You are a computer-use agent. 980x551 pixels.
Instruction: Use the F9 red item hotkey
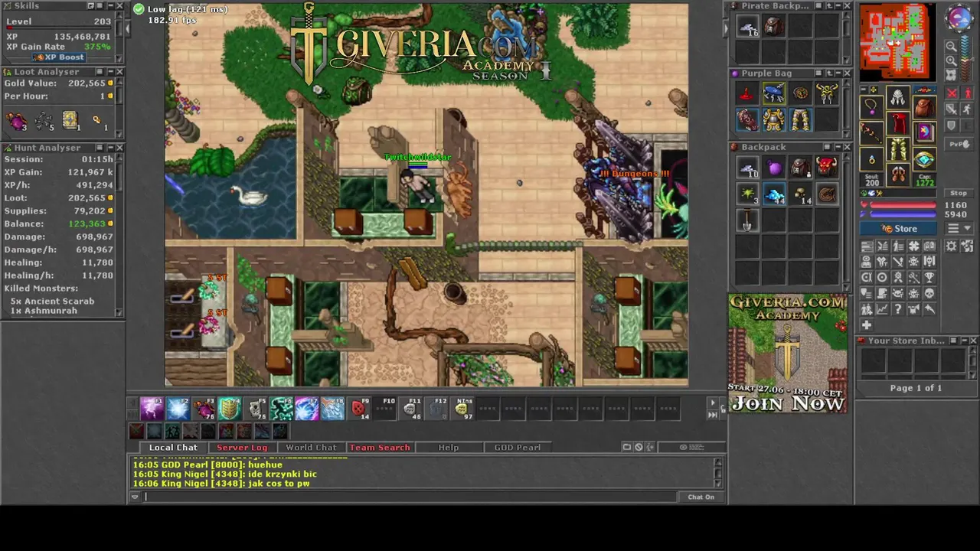358,409
